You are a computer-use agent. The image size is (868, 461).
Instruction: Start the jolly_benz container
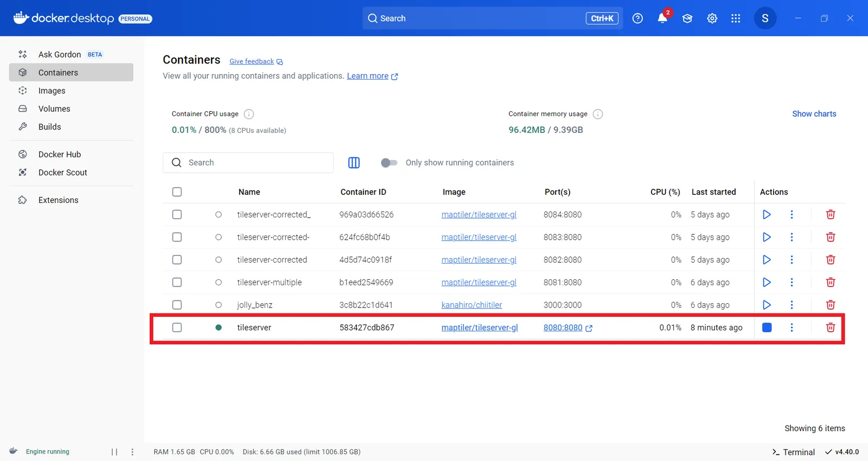point(767,305)
